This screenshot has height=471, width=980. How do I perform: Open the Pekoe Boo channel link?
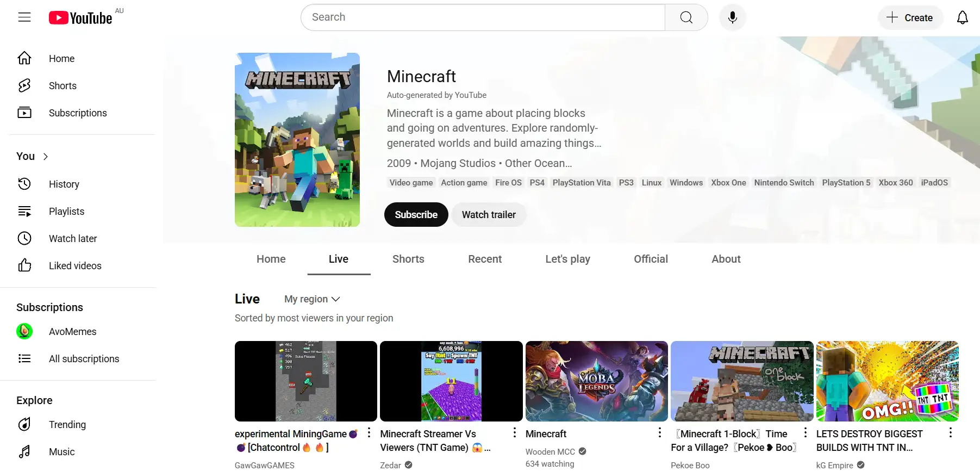(690, 465)
